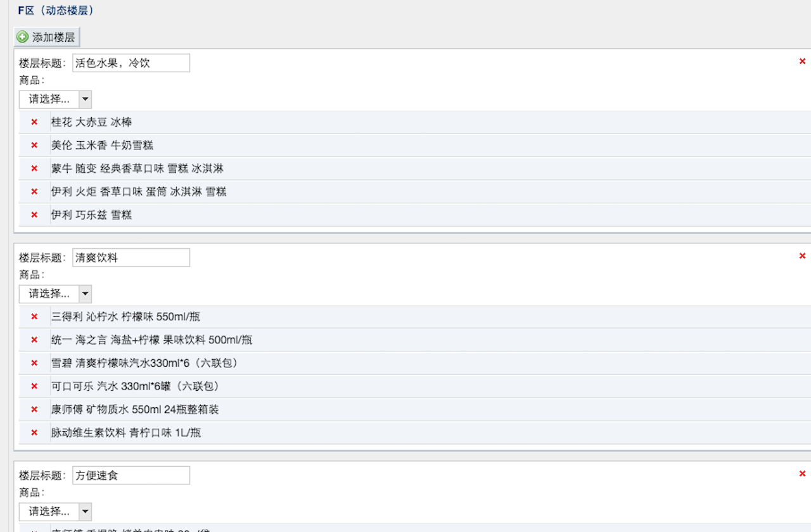
Task: Click product name 蒙牛 随变 经典香草口味
Action: point(137,168)
